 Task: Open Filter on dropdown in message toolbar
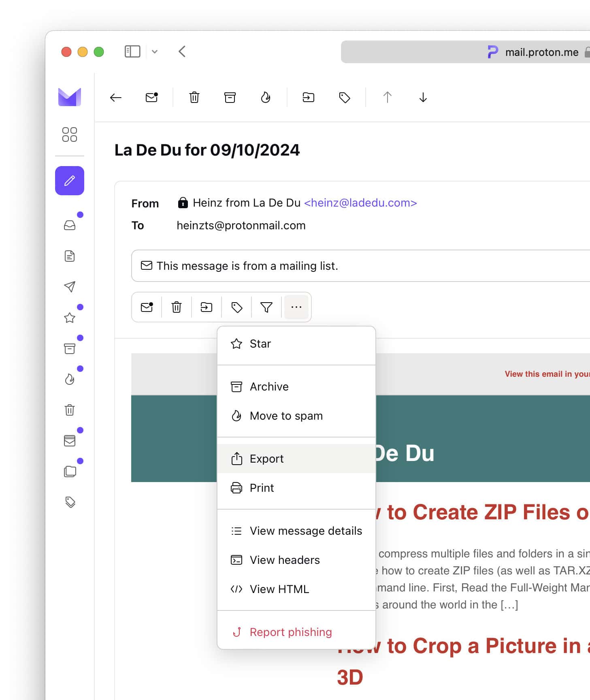pos(266,307)
